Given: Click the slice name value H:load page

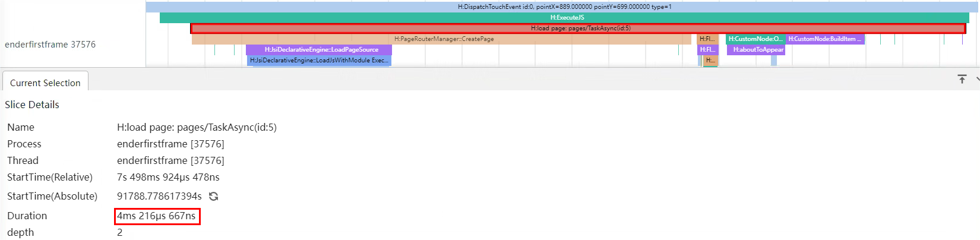Looking at the screenshot, I should (x=197, y=128).
